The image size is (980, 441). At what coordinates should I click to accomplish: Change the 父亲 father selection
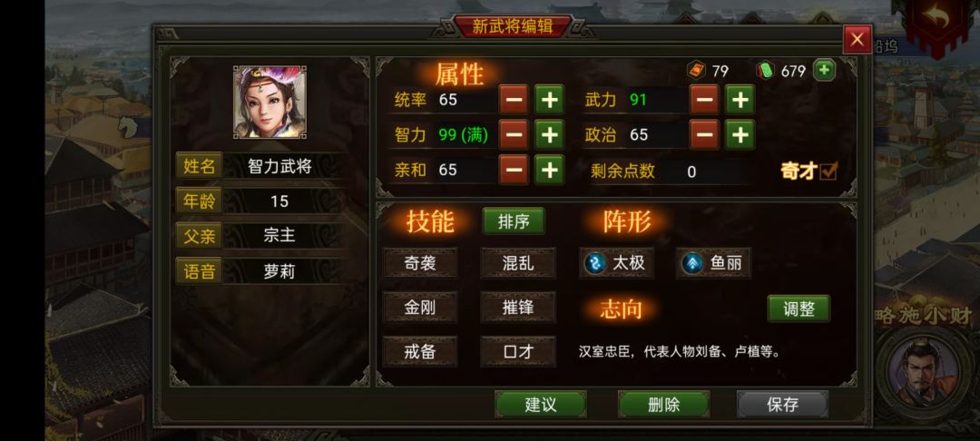click(279, 236)
